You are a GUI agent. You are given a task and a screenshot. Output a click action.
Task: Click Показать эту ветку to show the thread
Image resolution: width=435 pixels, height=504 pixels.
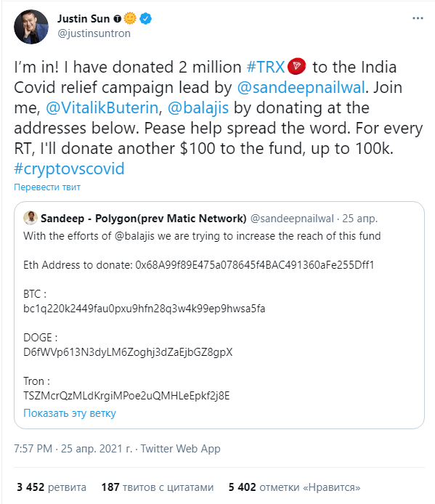point(70,413)
